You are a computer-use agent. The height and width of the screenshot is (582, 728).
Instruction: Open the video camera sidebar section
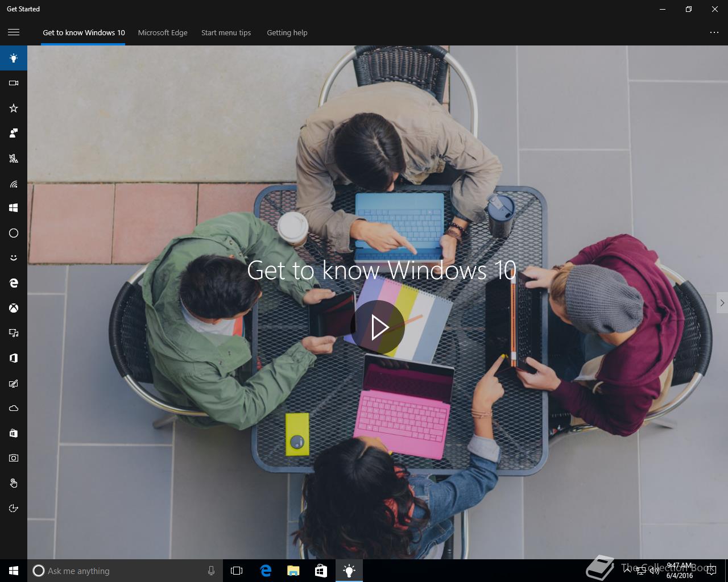point(14,83)
